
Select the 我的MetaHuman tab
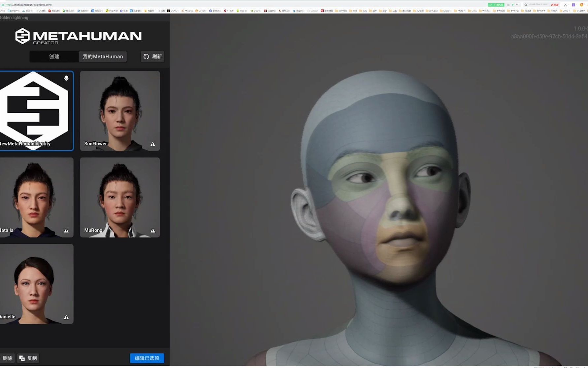coord(102,56)
